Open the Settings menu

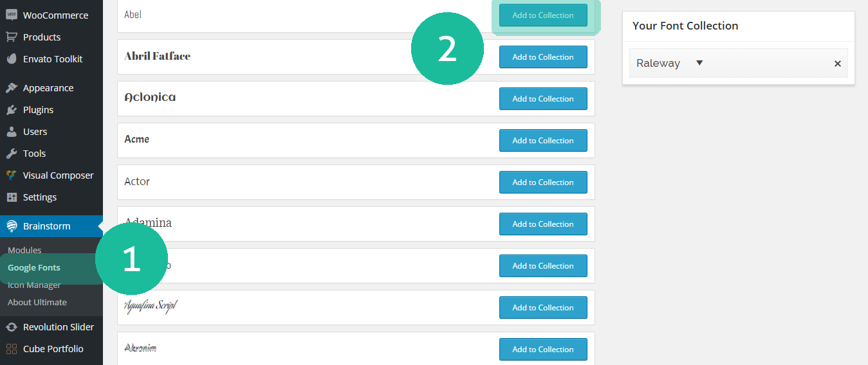pyautogui.click(x=40, y=197)
